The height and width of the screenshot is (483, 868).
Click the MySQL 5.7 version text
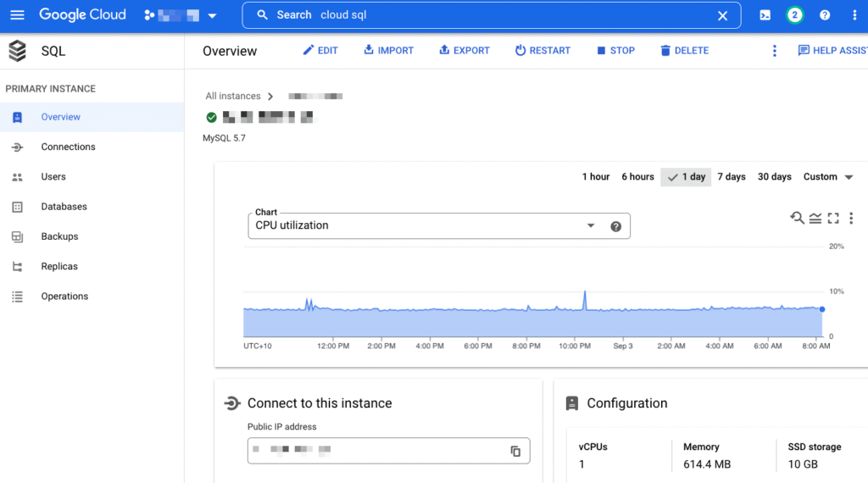click(x=224, y=138)
